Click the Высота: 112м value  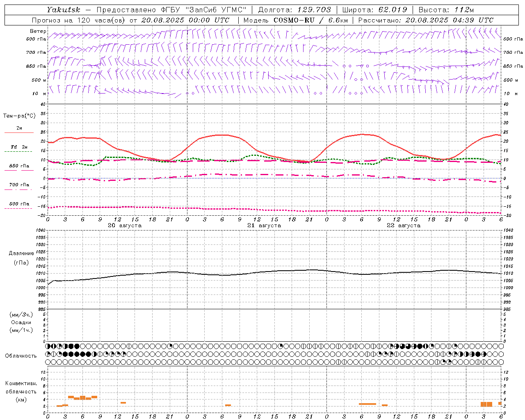[x=446, y=10]
